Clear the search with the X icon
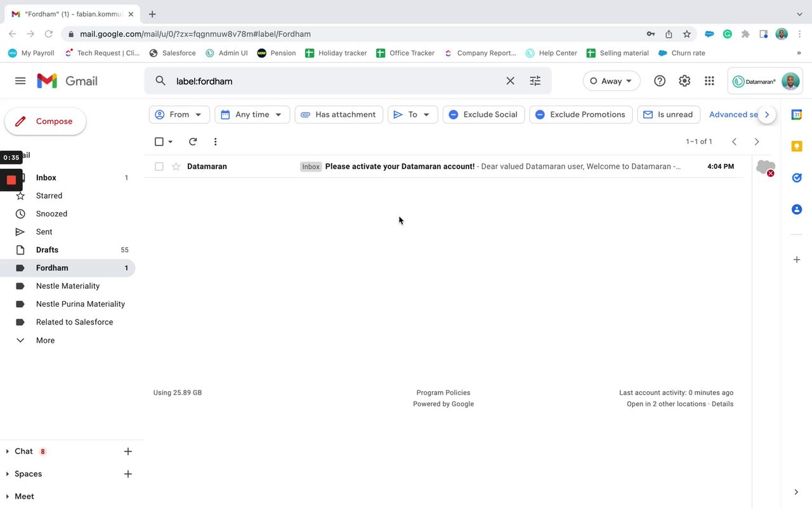812x508 pixels. pyautogui.click(x=510, y=81)
